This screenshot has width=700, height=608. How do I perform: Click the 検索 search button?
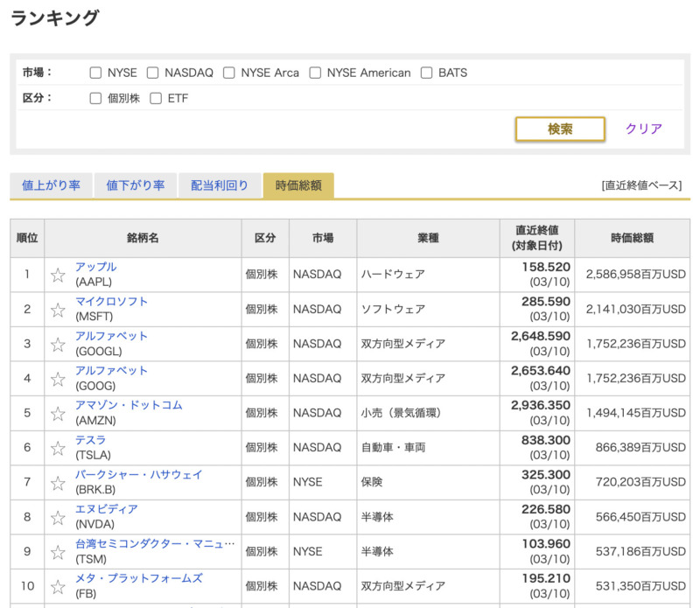point(560,129)
